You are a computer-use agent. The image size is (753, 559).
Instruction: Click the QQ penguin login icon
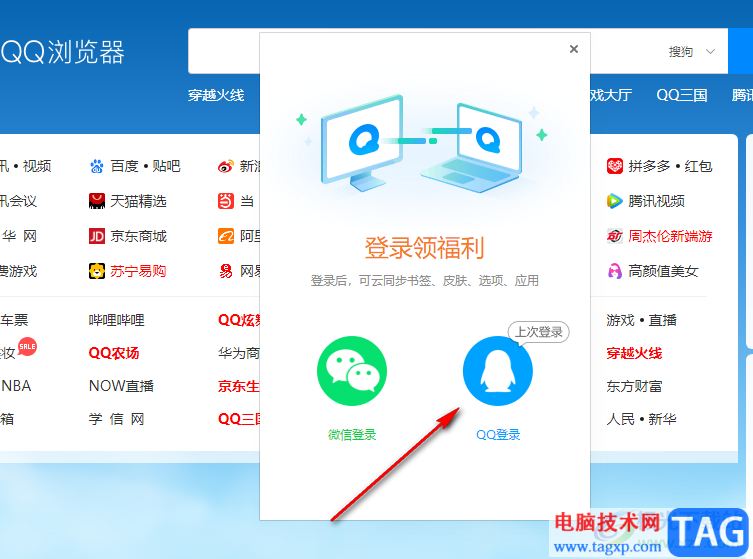click(498, 371)
